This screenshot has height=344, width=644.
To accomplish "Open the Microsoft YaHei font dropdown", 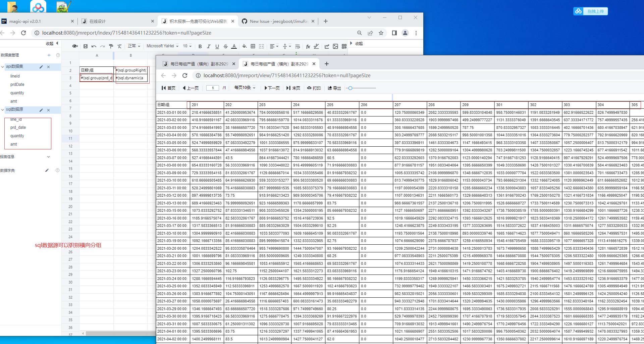I will (x=162, y=46).
